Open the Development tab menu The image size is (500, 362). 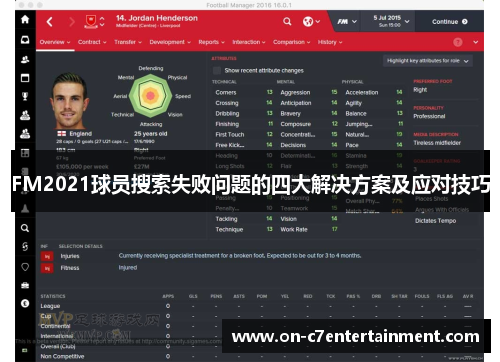pos(170,42)
